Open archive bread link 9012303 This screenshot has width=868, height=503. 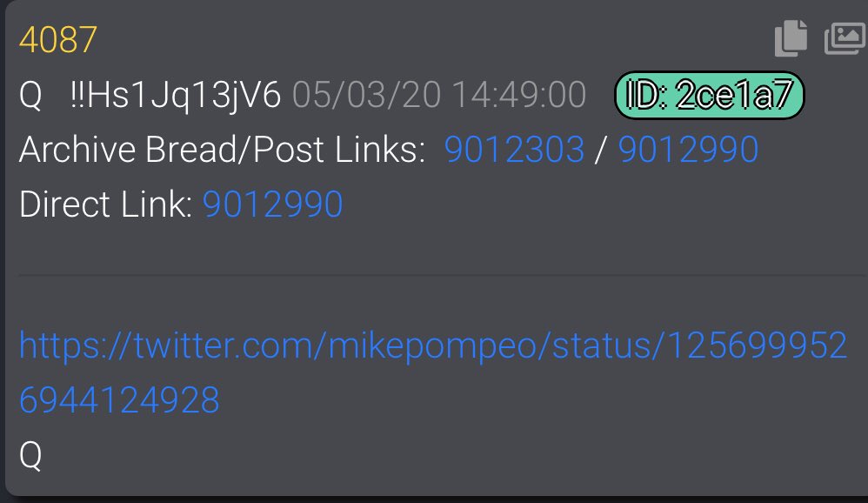point(514,150)
